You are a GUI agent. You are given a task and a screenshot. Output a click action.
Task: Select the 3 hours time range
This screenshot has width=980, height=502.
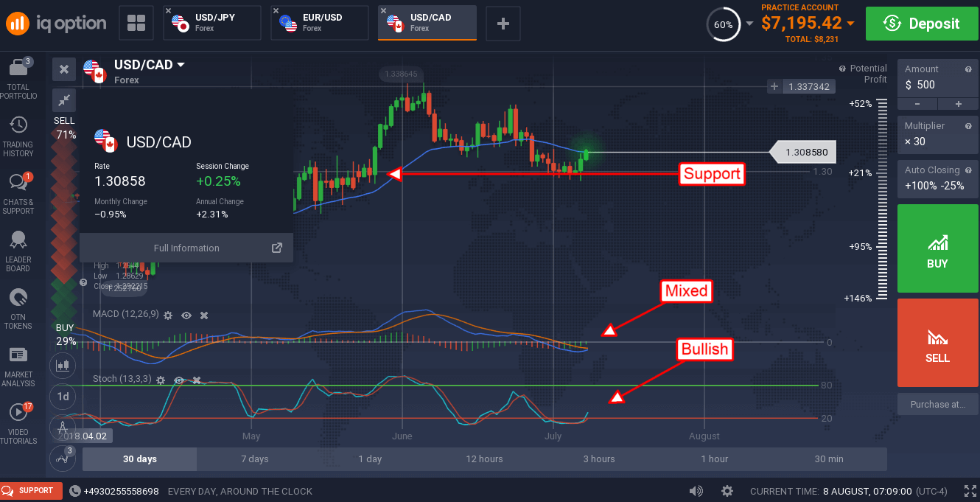(x=599, y=459)
